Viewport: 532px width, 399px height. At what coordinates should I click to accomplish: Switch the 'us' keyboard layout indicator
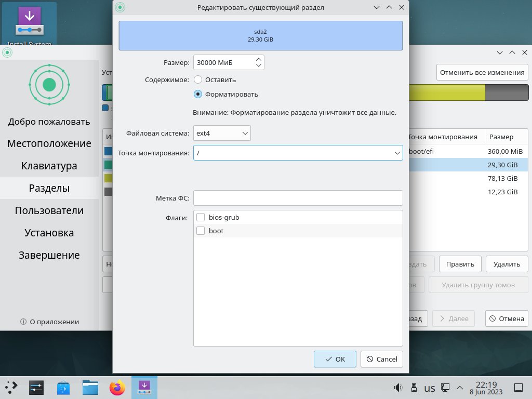click(430, 388)
